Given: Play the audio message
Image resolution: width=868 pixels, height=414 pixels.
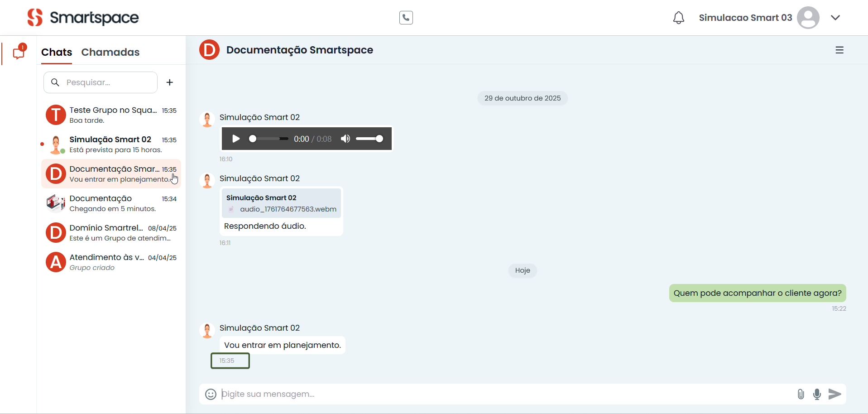Looking at the screenshot, I should click(236, 139).
